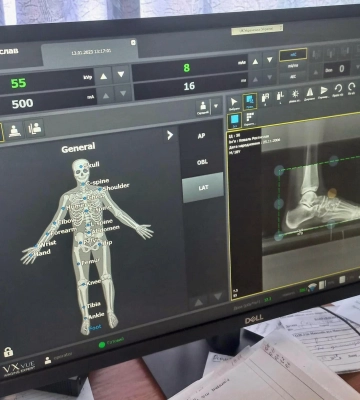
Task: Click the lock icon at bottom left
Action: pyautogui.click(x=8, y=352)
